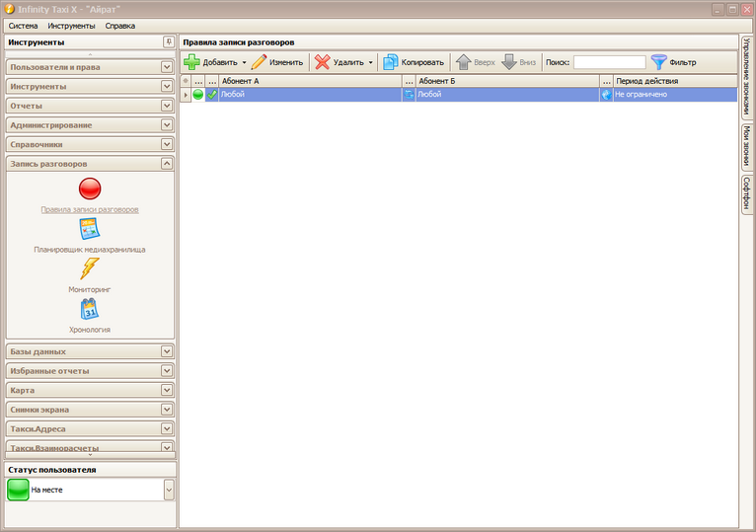Click the Copy documents icon
756x532 pixels.
click(391, 62)
